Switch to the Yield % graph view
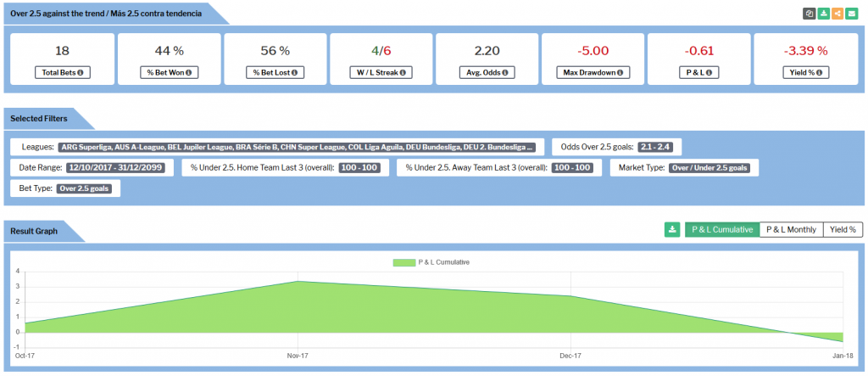The height and width of the screenshot is (376, 868). click(x=843, y=229)
